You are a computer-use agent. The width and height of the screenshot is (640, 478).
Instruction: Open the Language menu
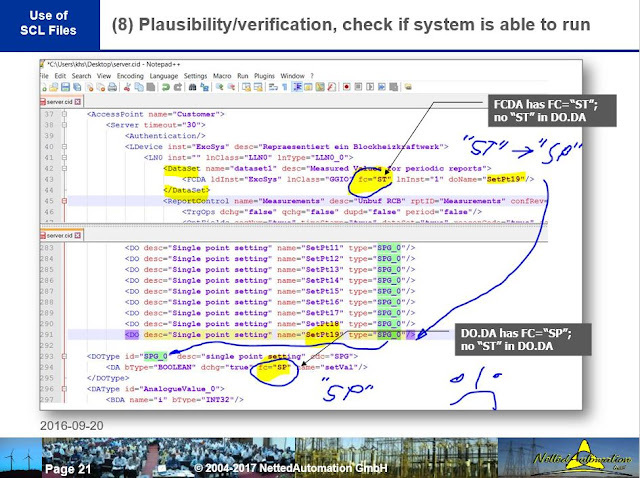coord(164,76)
